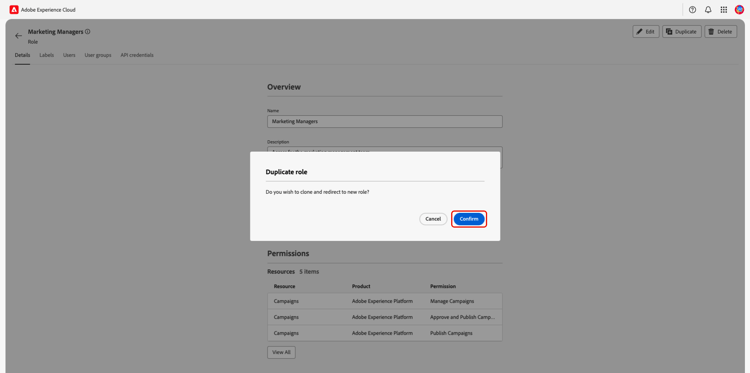Switch to the API credentials tab
The image size is (750, 373).
(x=137, y=55)
